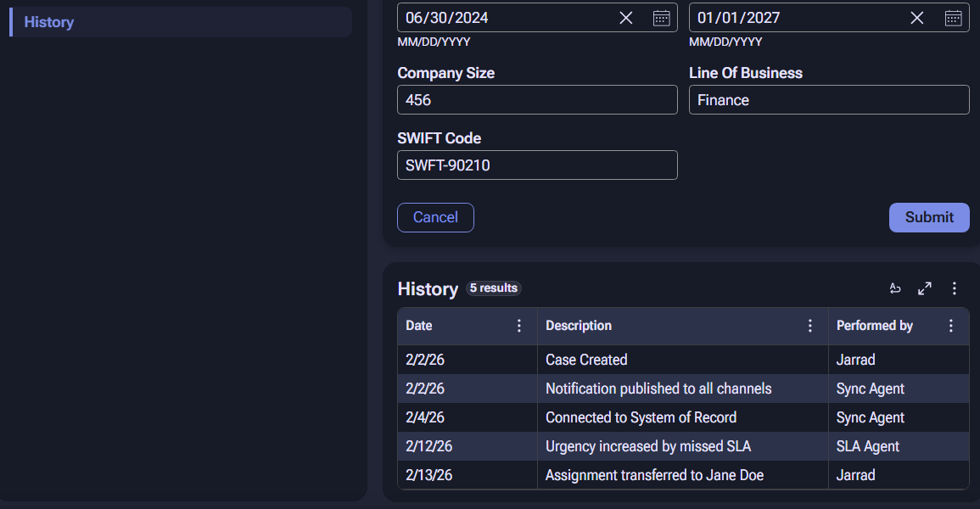Open the calendar picker for the start date

[662, 17]
